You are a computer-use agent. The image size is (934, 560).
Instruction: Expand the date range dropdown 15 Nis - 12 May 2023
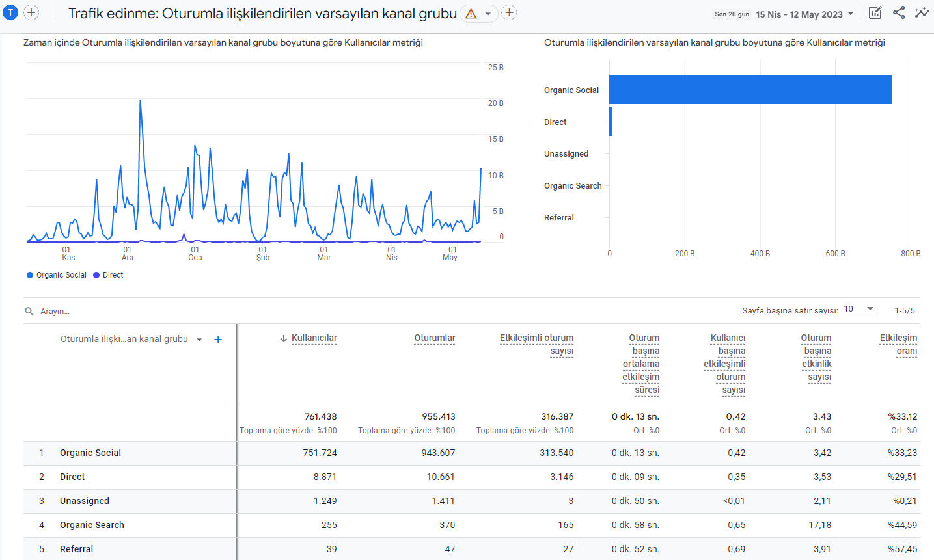804,14
